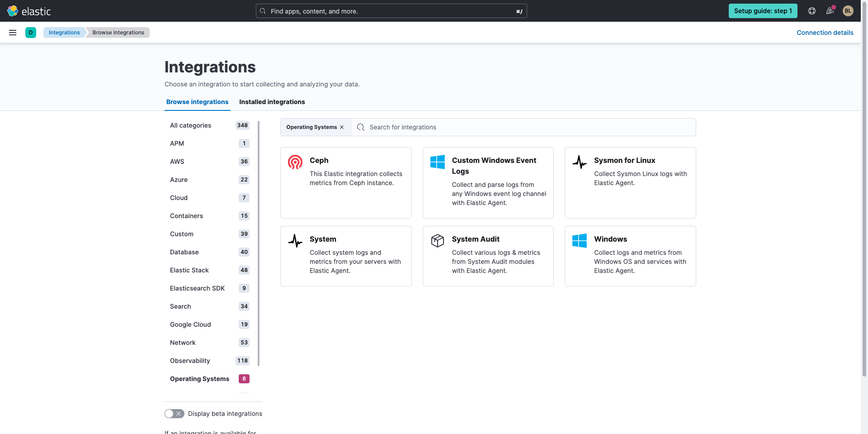Click the Windows integration logo icon
Viewport: 868px width, 434px height.
coord(580,241)
